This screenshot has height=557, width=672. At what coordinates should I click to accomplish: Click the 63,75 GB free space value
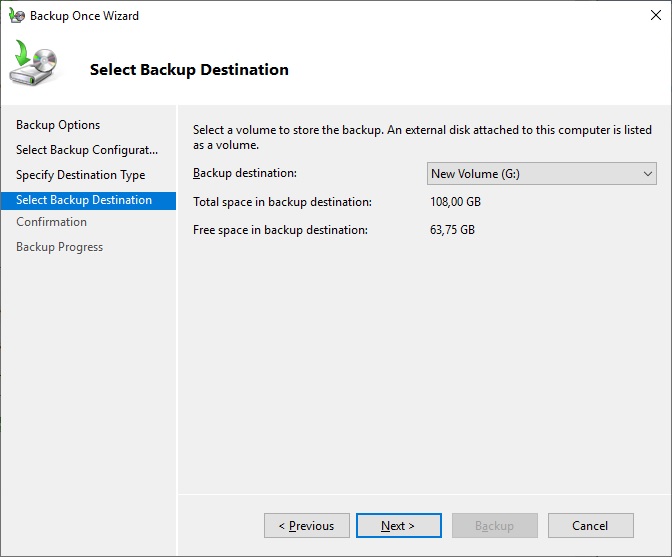pos(452,230)
